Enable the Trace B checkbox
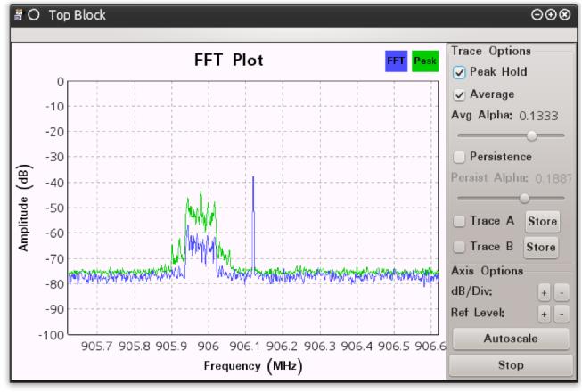Screen dimensions: 582x392 pos(459,247)
